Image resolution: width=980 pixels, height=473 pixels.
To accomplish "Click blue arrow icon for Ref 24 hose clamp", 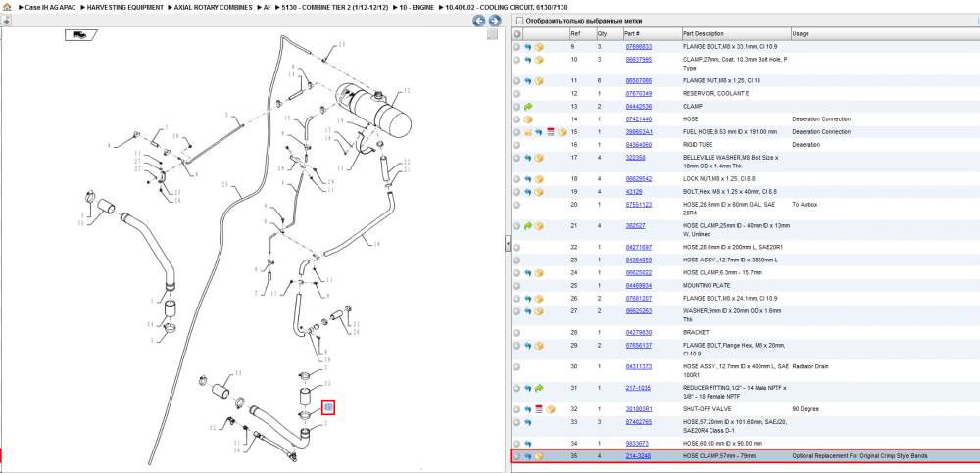I will point(527,272).
